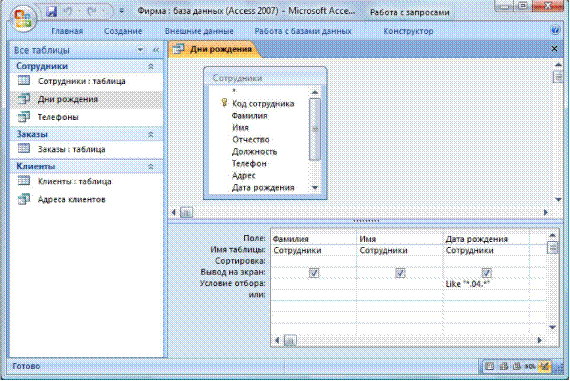
Task: Toggle show checkbox for Дата рождения column
Action: (x=486, y=273)
